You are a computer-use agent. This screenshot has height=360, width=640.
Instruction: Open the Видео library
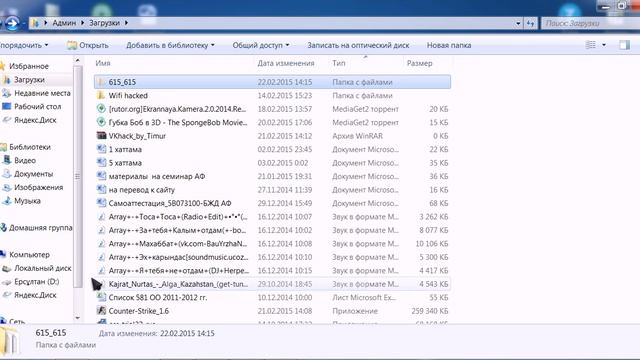pos(25,160)
